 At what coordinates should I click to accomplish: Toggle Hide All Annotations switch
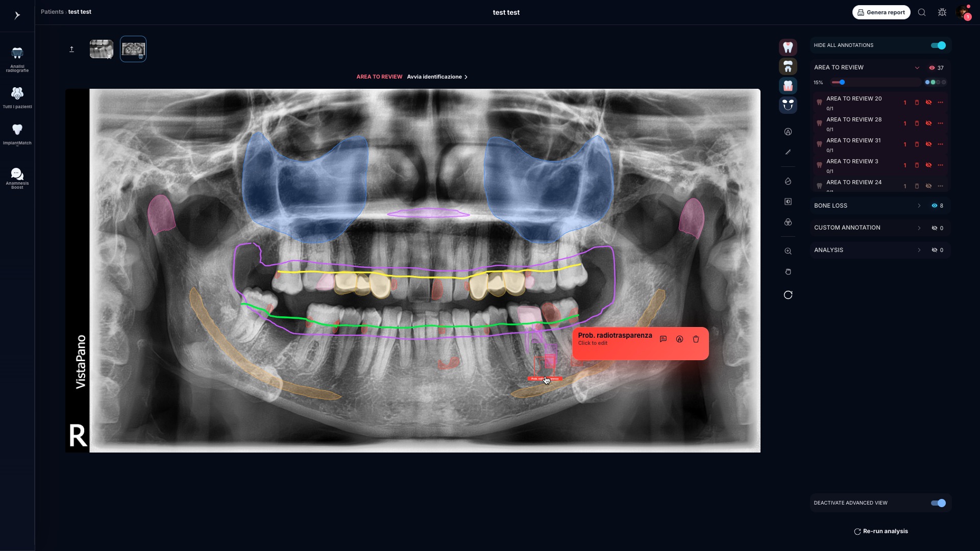[938, 45]
